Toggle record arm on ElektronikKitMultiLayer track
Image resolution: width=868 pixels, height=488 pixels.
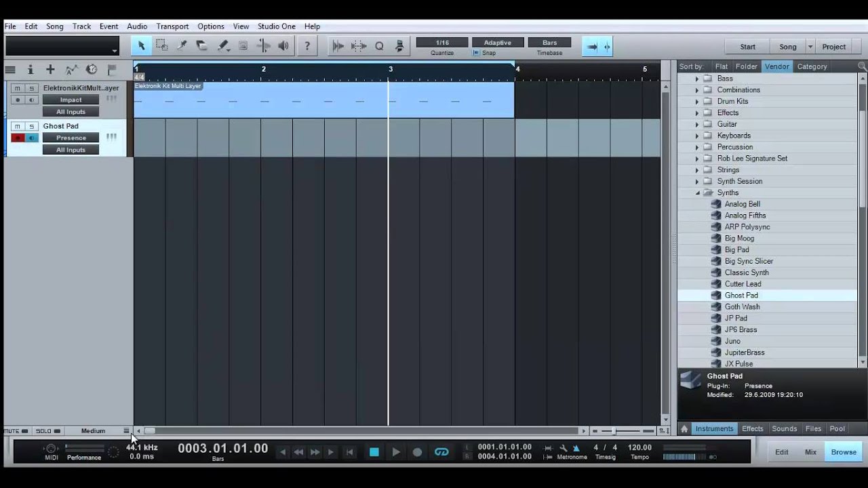tap(18, 100)
